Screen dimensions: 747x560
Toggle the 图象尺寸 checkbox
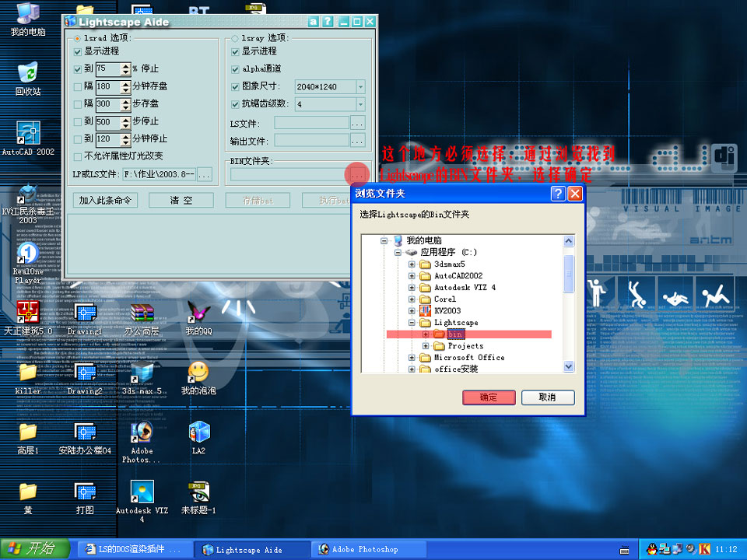235,86
